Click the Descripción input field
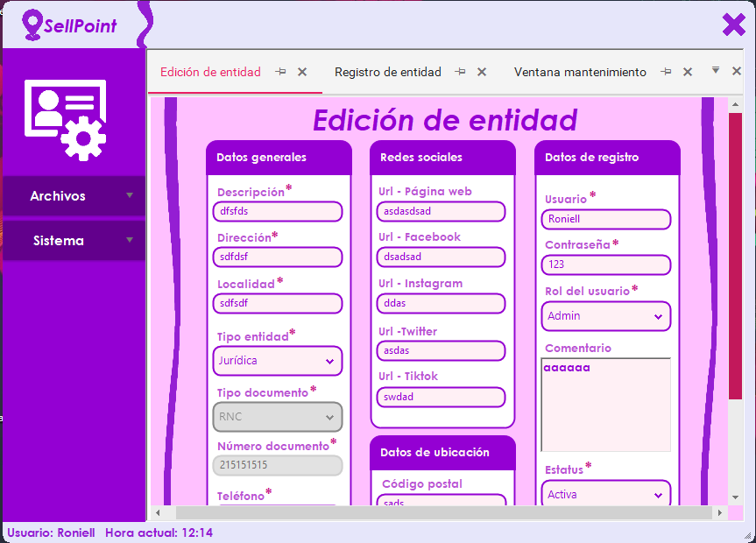Screen dimensions: 756x543 tap(278, 211)
